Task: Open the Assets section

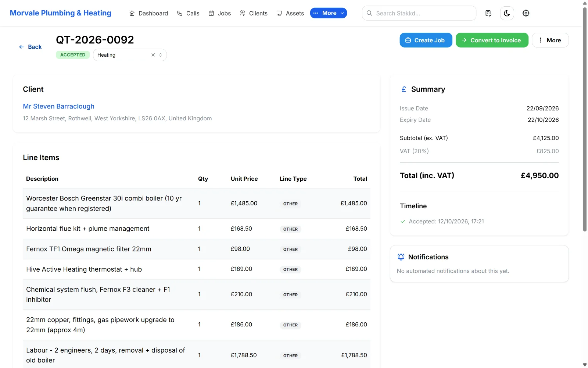Action: pyautogui.click(x=290, y=13)
